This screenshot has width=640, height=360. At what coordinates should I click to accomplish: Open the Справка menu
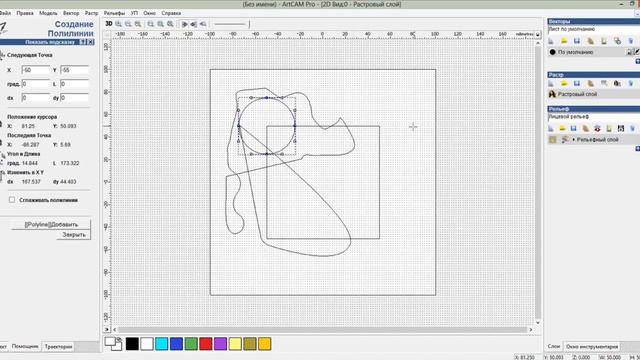tap(171, 13)
